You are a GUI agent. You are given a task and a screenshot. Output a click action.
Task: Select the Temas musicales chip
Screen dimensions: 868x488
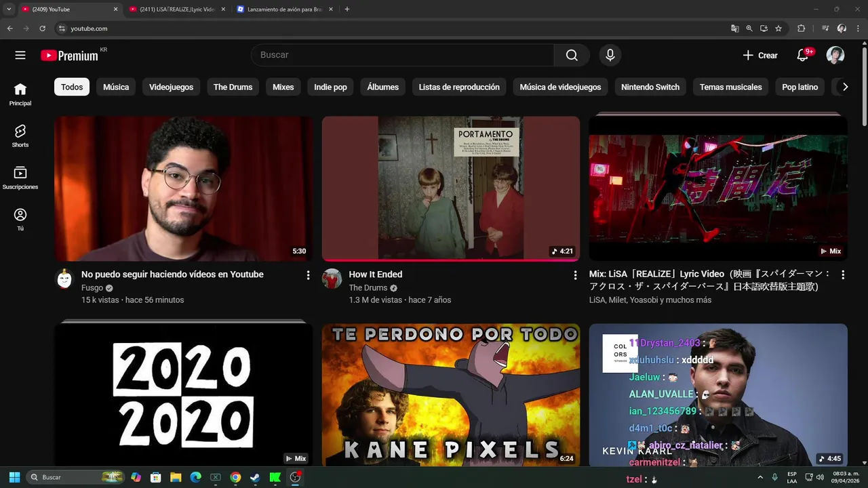tap(730, 87)
